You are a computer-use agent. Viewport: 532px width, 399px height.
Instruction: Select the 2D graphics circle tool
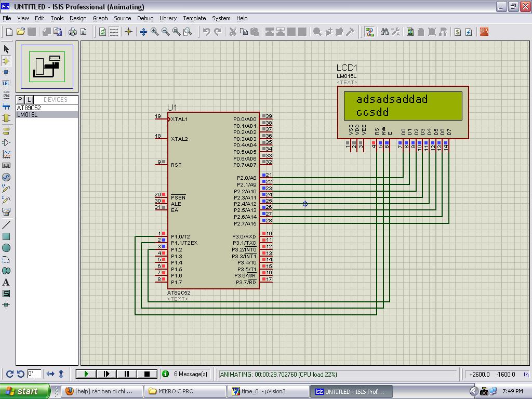point(6,248)
